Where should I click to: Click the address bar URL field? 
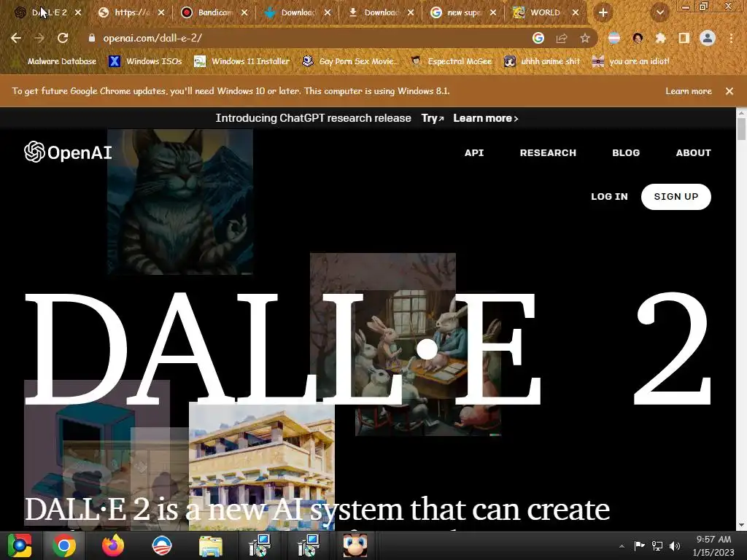point(305,38)
